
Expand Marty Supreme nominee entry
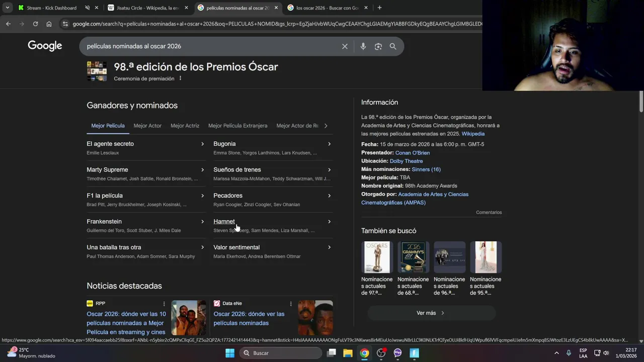[202, 170]
